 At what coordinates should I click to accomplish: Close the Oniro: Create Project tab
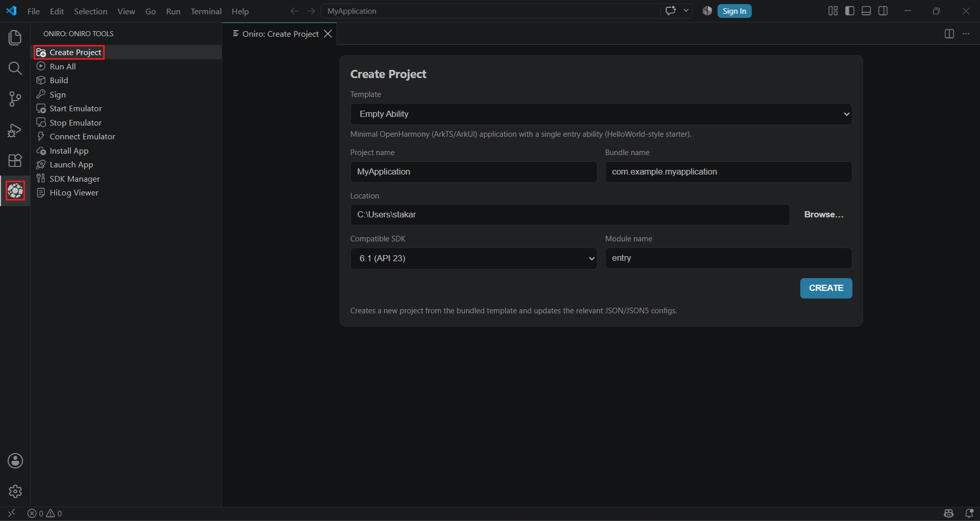click(328, 34)
